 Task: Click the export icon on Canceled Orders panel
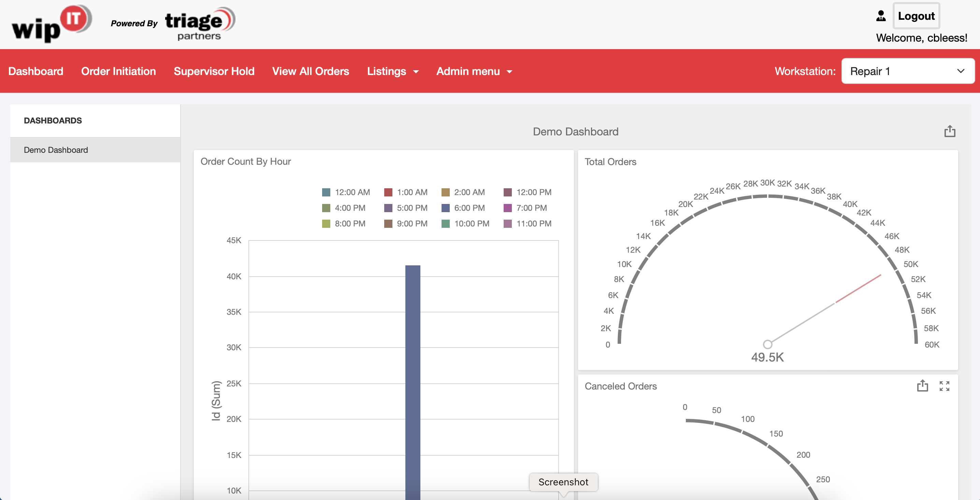[x=922, y=386]
